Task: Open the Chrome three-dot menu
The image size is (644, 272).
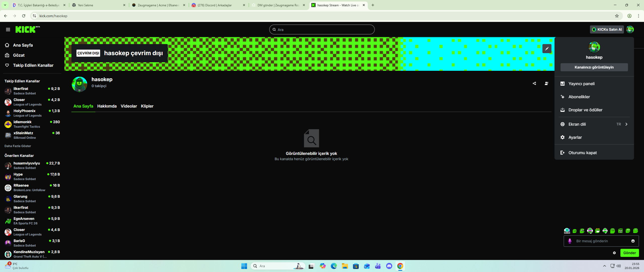Action: pos(638,16)
